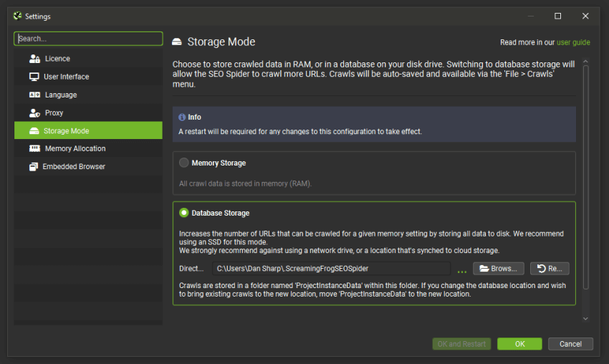The width and height of the screenshot is (609, 364).
Task: Click the User Interface monitor icon
Action: pos(34,77)
